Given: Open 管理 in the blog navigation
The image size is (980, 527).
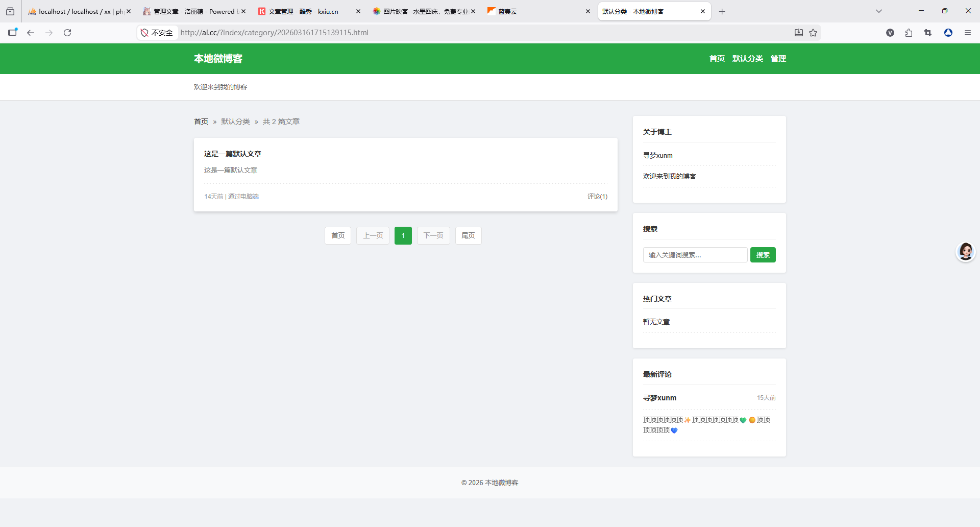Looking at the screenshot, I should click(778, 59).
